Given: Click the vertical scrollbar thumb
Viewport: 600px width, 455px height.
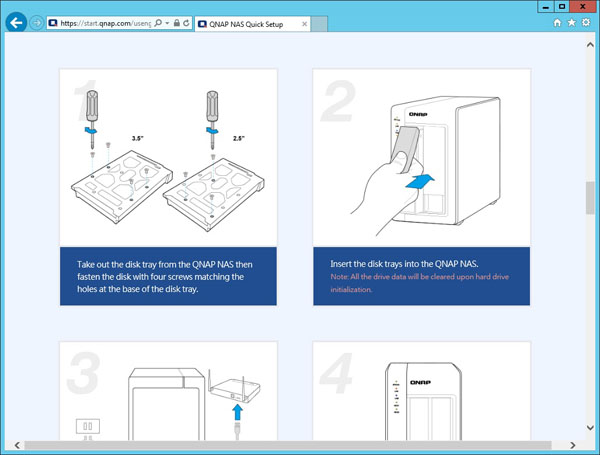Looking at the screenshot, I should (590, 198).
